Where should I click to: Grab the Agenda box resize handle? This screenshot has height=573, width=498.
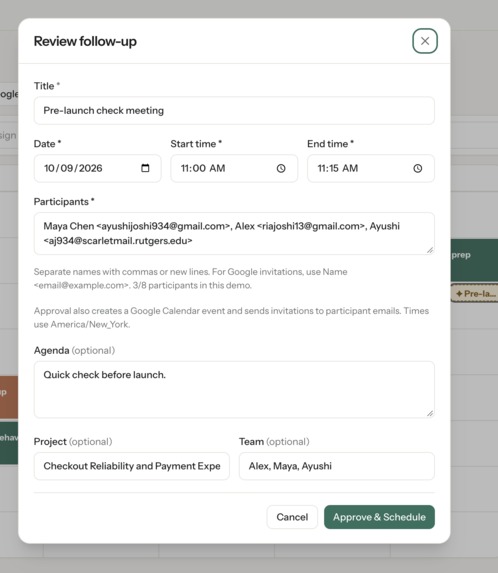pos(430,413)
